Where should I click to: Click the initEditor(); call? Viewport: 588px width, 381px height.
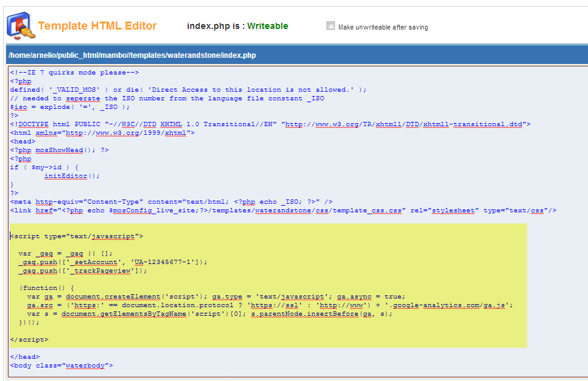point(71,176)
